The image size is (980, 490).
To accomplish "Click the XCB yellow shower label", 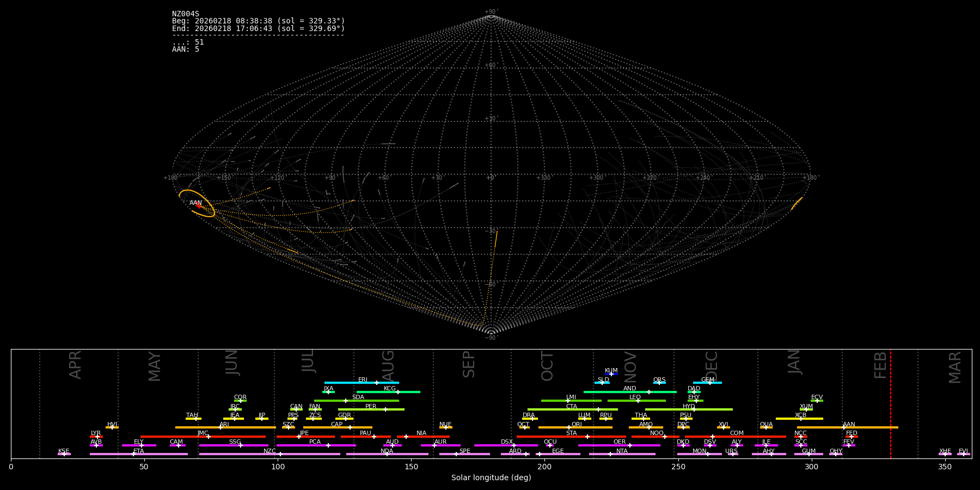I will (x=800, y=415).
